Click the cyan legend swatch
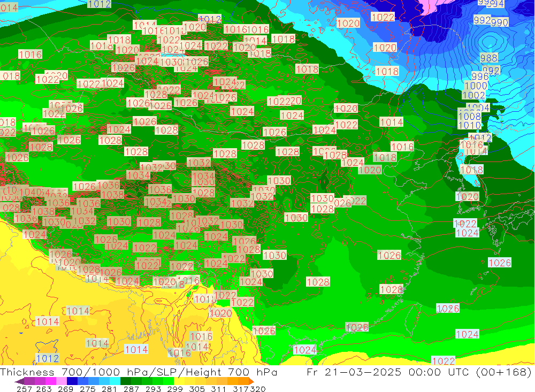The image size is (535, 392). (x=114, y=381)
